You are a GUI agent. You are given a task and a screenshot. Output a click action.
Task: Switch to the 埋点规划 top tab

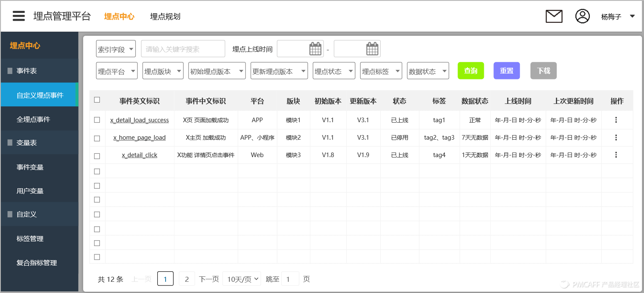(165, 17)
